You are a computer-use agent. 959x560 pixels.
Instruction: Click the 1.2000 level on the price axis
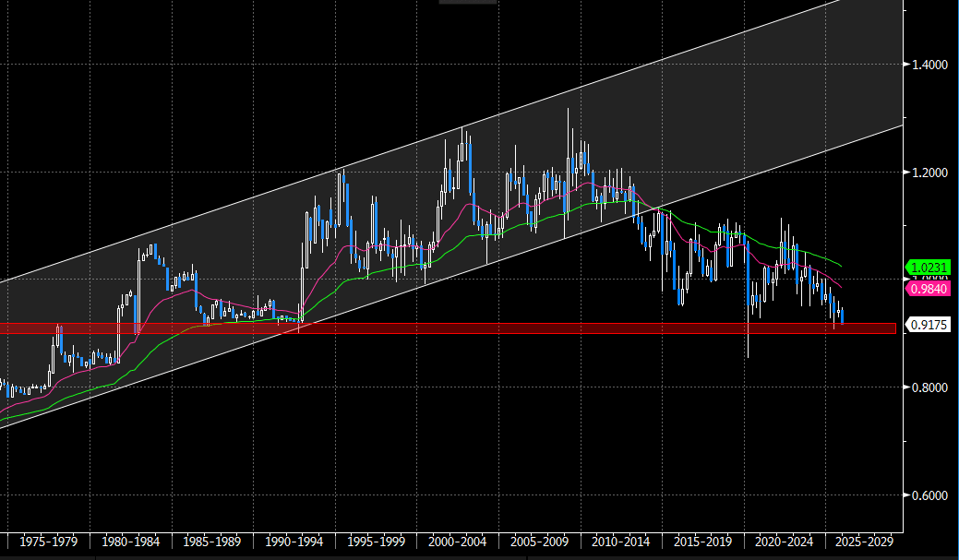pyautogui.click(x=928, y=173)
